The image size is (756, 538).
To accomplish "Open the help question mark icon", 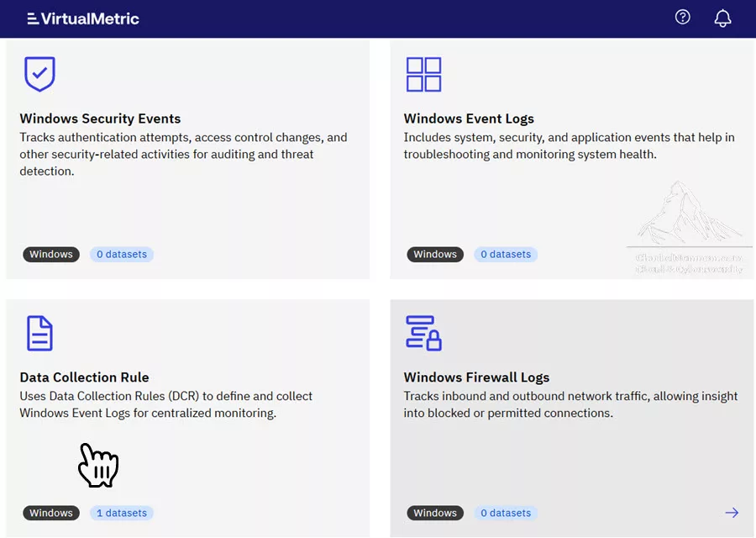I will (682, 18).
